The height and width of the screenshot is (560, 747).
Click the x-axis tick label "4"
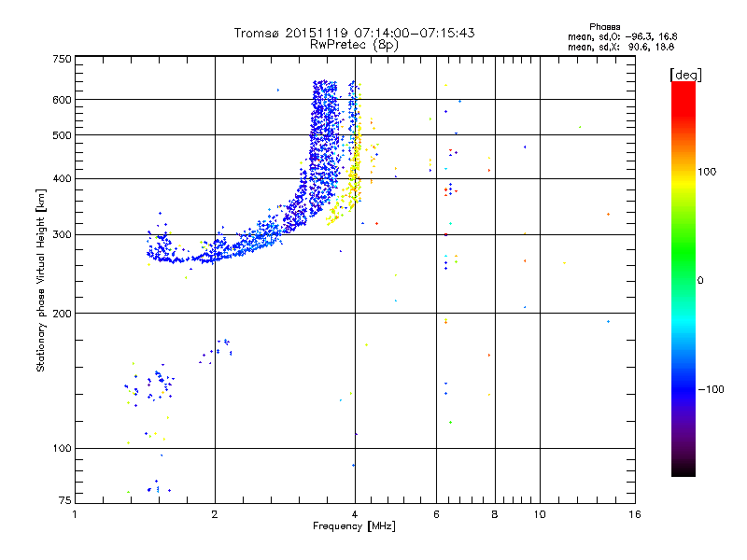tap(355, 514)
